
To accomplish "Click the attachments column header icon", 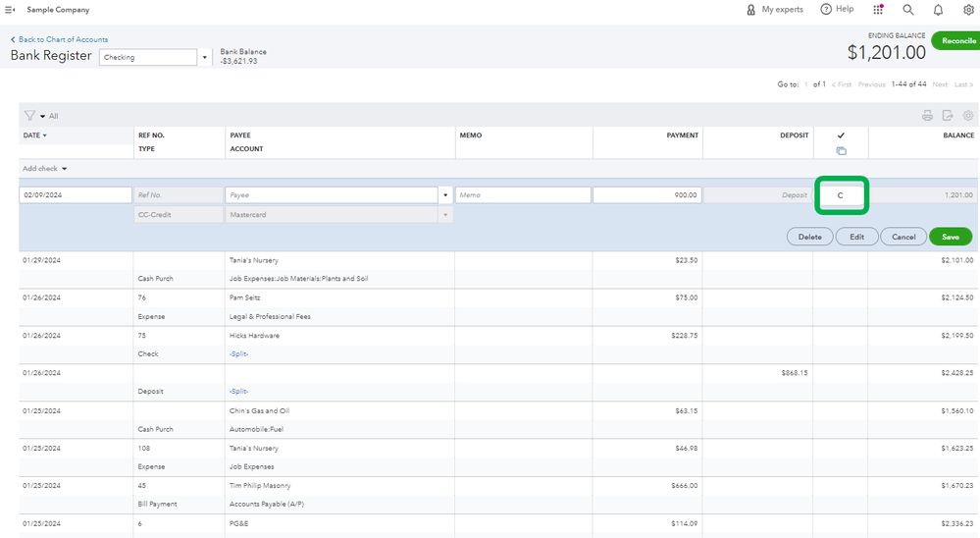I will [x=841, y=150].
